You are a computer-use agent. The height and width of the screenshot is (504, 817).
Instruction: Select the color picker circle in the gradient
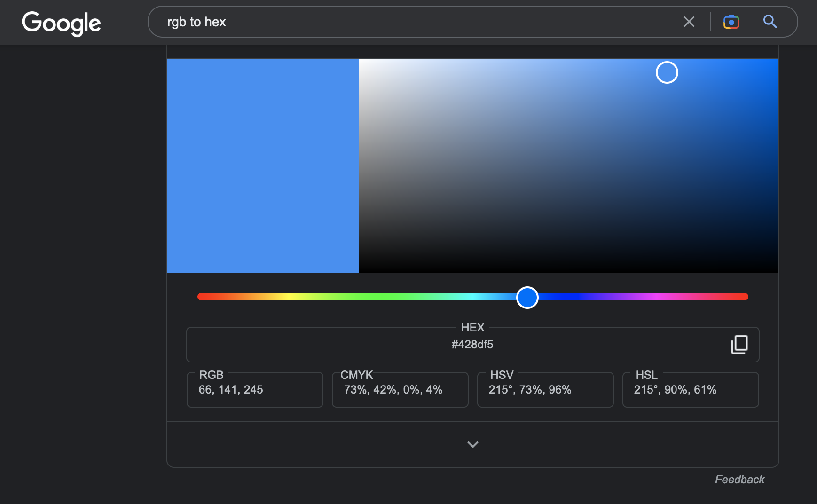click(x=667, y=72)
